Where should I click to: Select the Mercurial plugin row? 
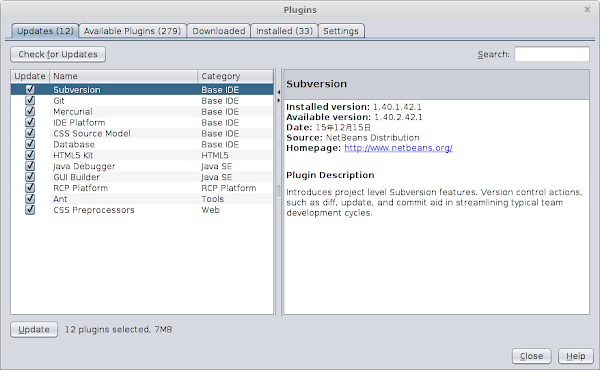[142, 111]
